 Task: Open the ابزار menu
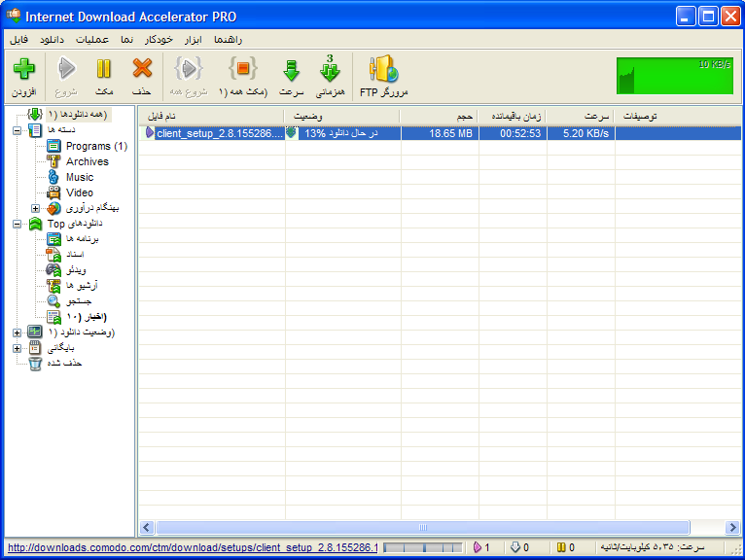coord(194,40)
